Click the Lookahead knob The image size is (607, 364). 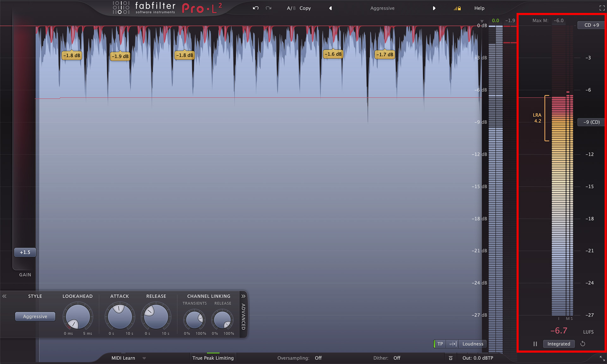(x=77, y=317)
